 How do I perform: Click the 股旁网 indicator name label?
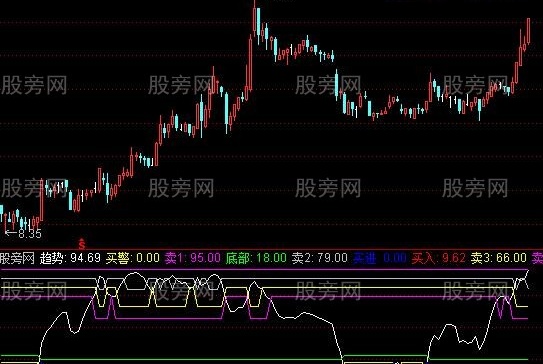click(17, 258)
